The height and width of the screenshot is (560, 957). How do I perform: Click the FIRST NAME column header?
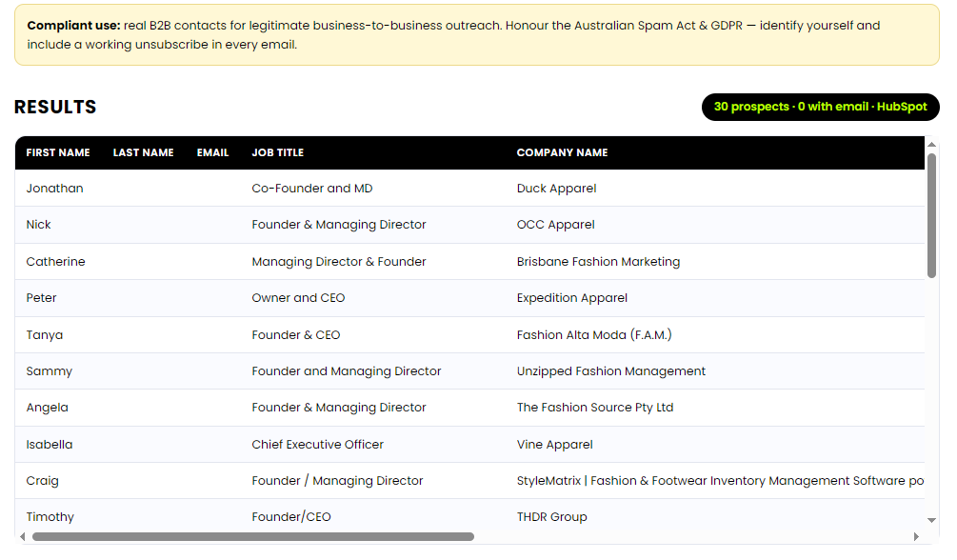(58, 152)
